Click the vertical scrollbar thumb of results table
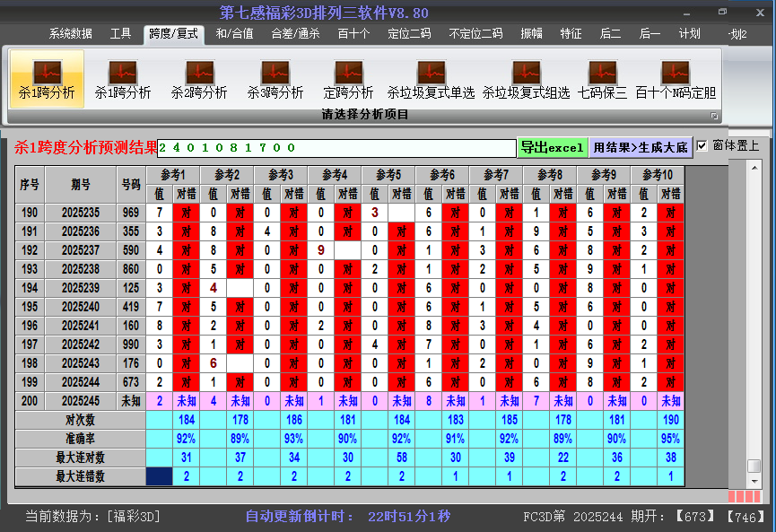The width and height of the screenshot is (776, 532). coord(754,466)
